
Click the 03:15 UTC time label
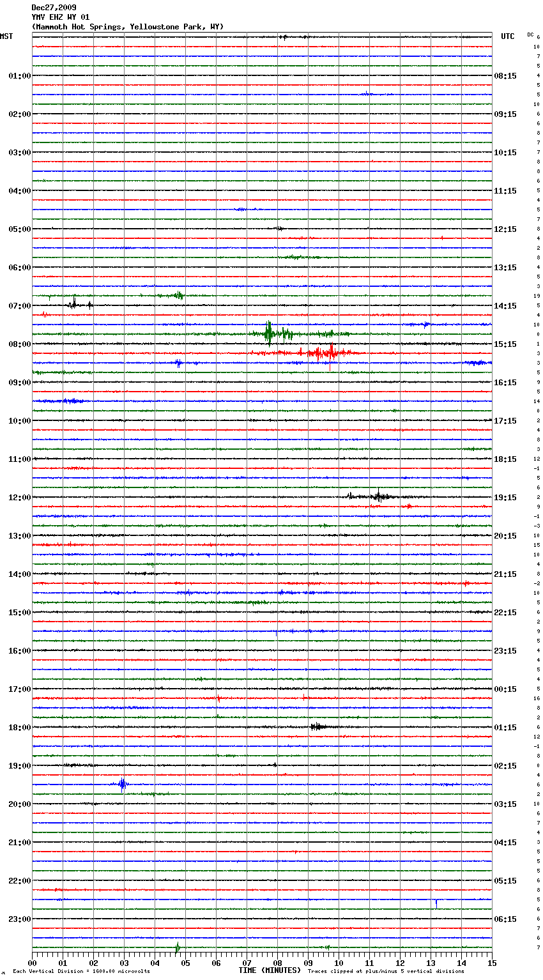coord(505,804)
